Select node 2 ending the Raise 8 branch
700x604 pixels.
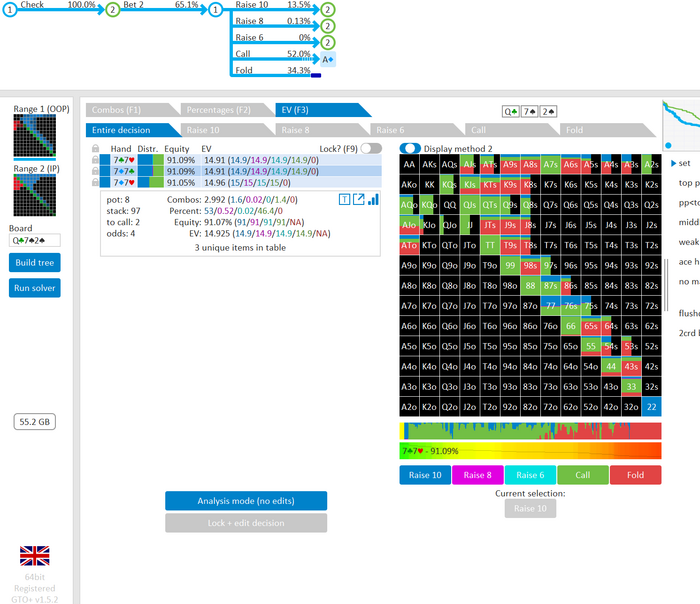point(328,26)
